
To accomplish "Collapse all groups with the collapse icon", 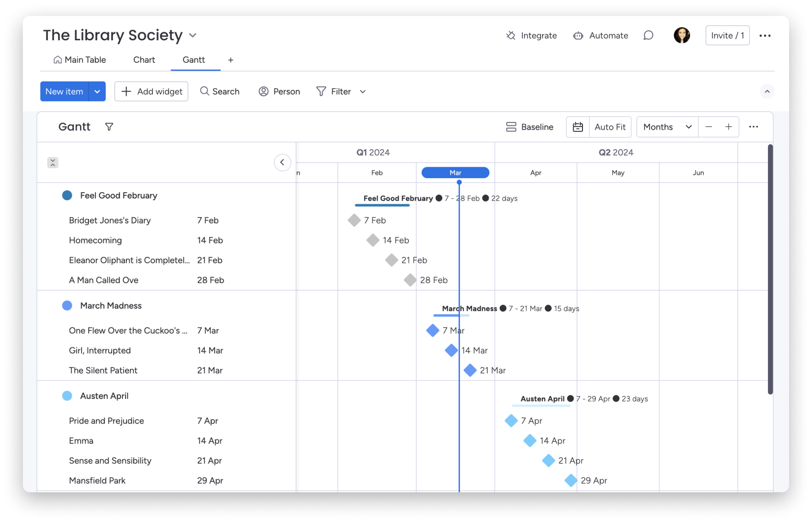I will [x=53, y=163].
